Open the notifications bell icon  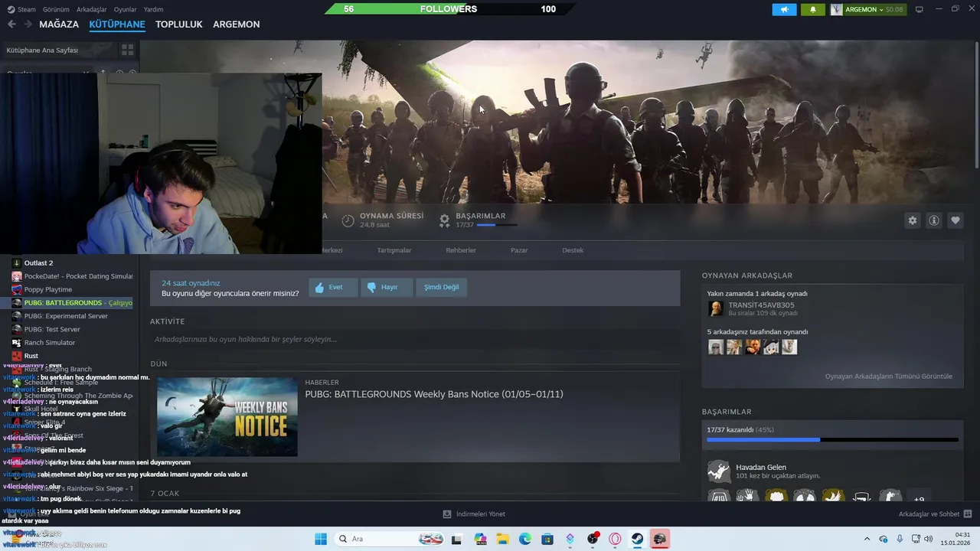click(813, 9)
